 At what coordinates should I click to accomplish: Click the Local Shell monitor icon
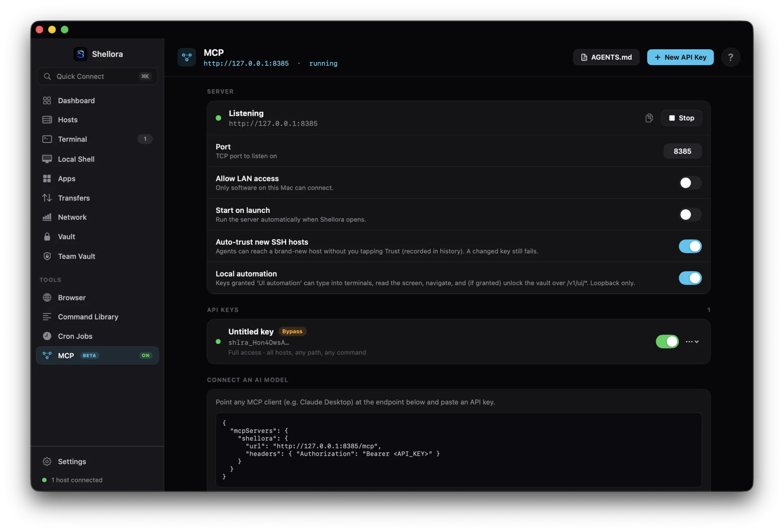[47, 159]
